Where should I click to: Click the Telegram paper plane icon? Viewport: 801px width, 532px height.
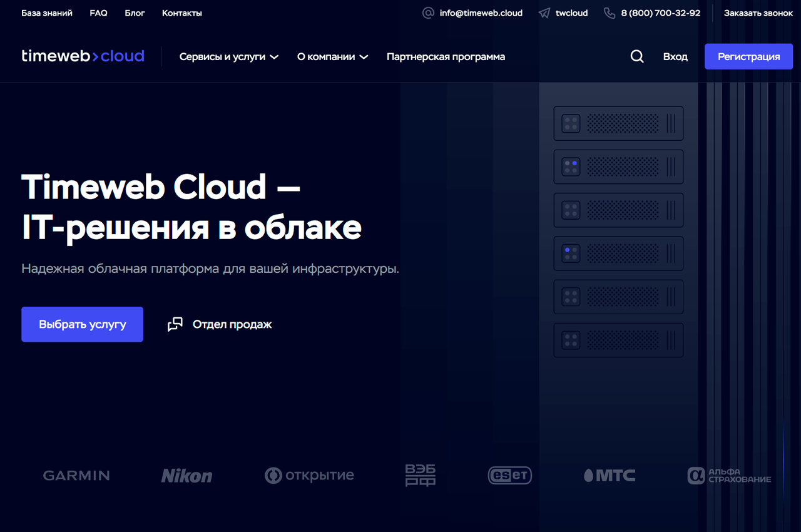[544, 13]
